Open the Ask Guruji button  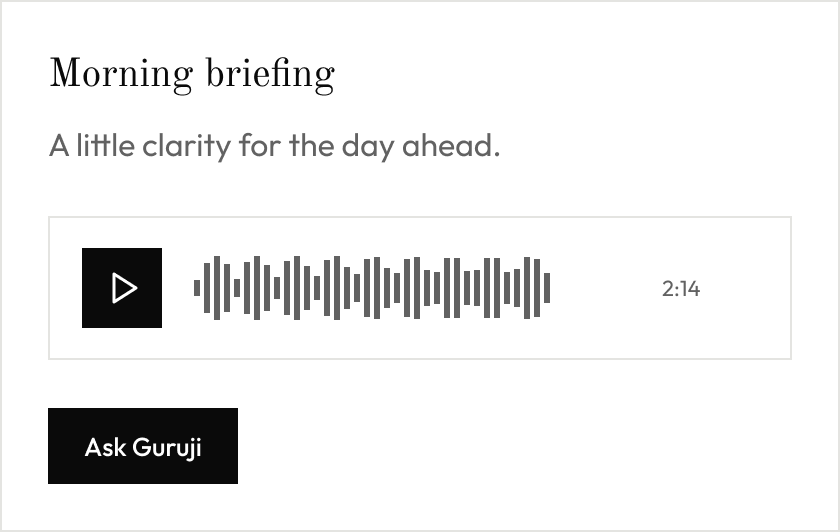[x=143, y=446]
